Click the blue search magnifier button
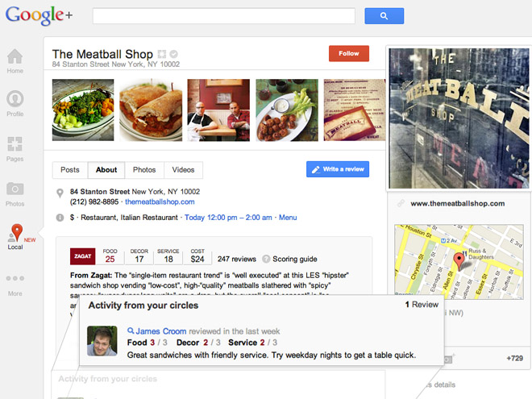532x399 pixels. [384, 16]
